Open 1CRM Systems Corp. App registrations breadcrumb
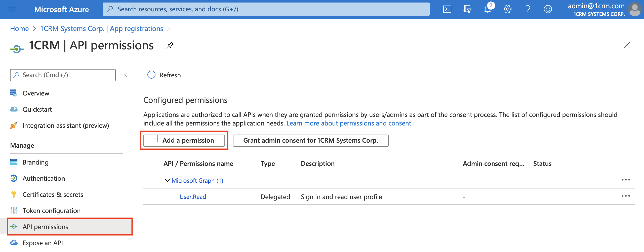Viewport: 644px width, 252px height. coord(102,28)
